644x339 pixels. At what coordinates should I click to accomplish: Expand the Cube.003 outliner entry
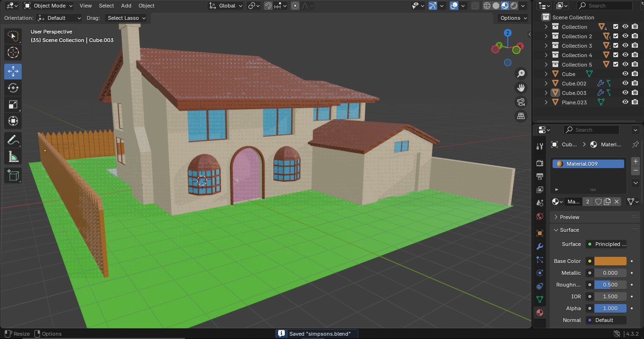coord(546,93)
